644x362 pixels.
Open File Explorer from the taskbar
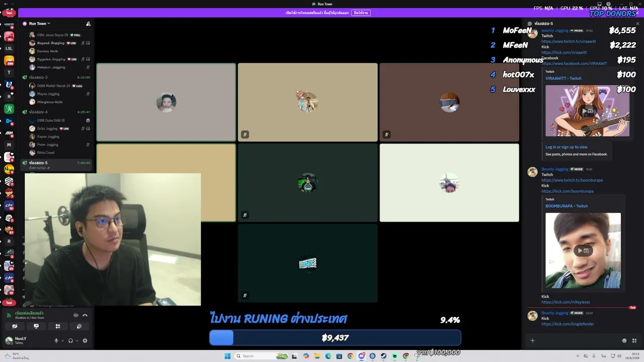[317, 356]
